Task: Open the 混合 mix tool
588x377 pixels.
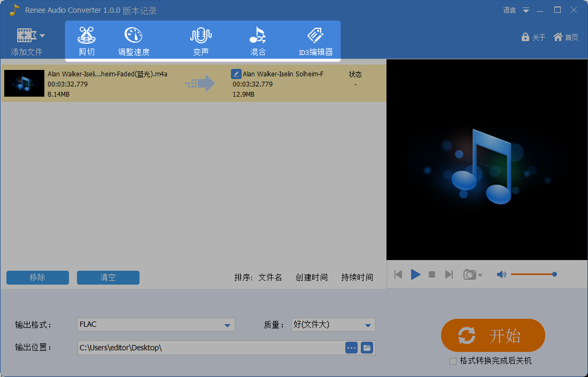Action: pyautogui.click(x=258, y=41)
